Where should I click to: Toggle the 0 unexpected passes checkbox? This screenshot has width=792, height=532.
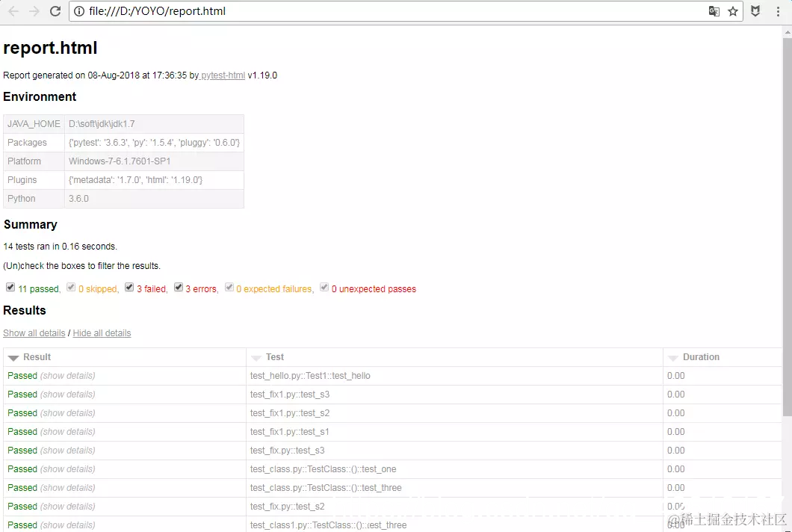[x=324, y=288]
